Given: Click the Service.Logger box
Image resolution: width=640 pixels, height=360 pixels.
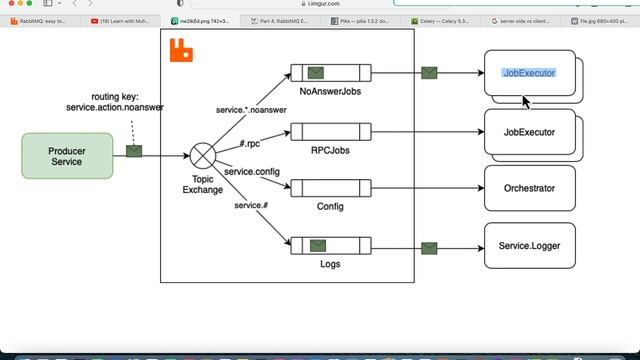Looking at the screenshot, I should (530, 246).
